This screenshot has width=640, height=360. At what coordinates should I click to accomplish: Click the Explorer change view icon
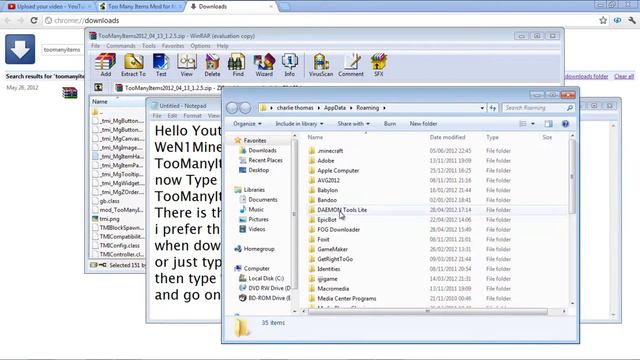(523, 124)
